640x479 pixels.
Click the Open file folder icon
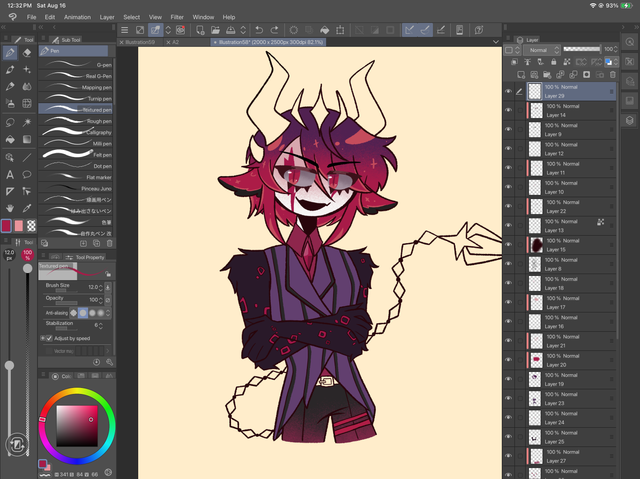click(215, 30)
